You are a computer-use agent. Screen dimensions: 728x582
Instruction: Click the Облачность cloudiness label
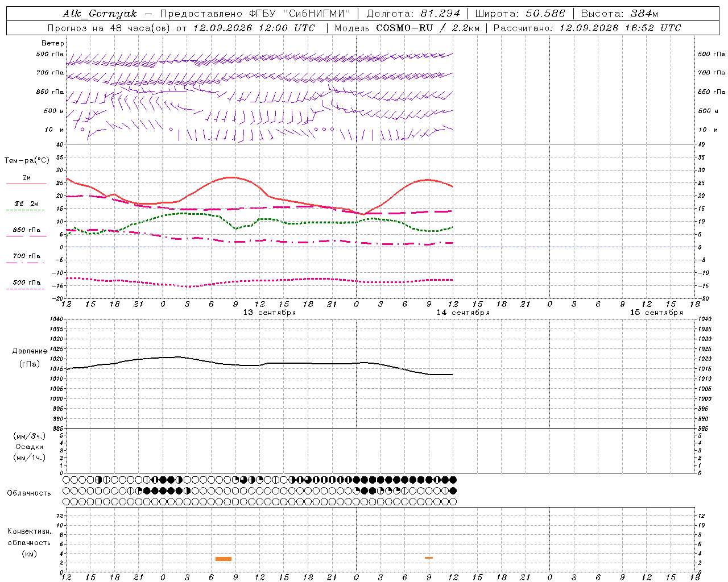coord(29,493)
